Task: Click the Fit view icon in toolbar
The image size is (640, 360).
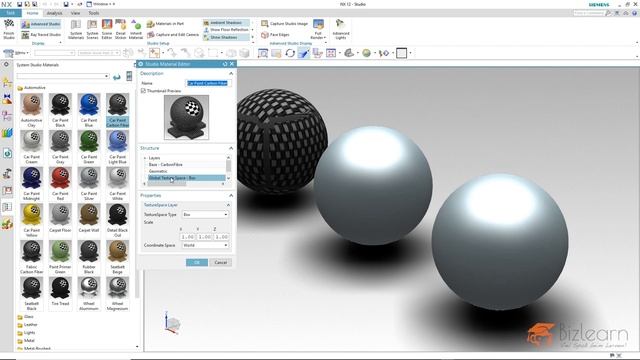Action: click(x=263, y=53)
